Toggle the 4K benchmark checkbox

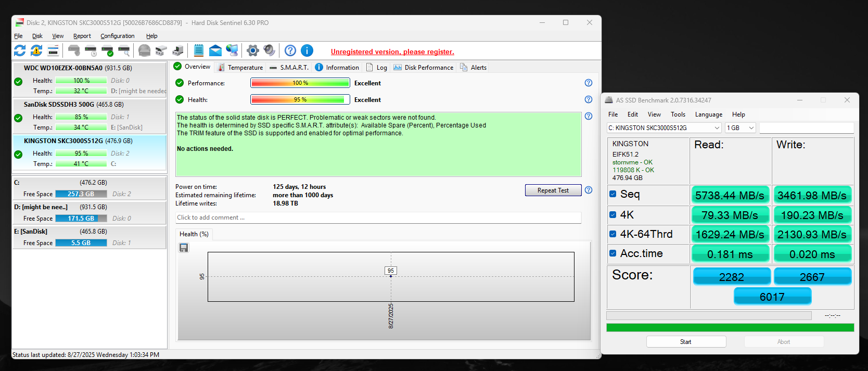[x=613, y=214]
